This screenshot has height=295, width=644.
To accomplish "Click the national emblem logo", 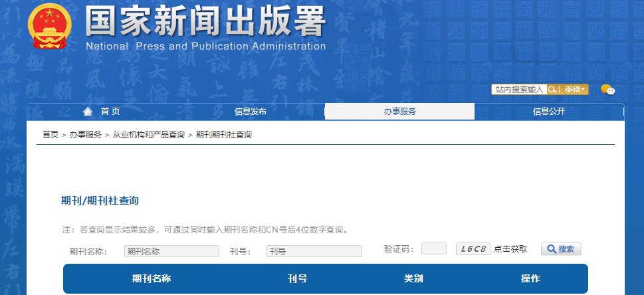I will tap(50, 25).
